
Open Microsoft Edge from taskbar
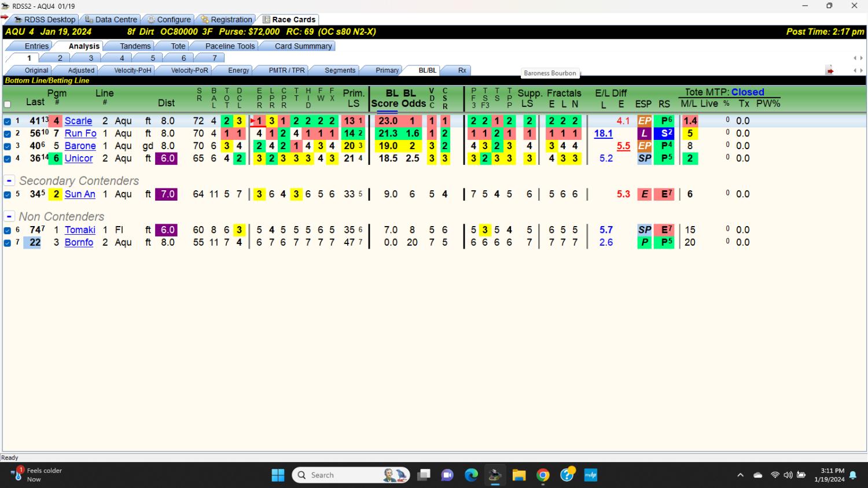[x=471, y=475]
